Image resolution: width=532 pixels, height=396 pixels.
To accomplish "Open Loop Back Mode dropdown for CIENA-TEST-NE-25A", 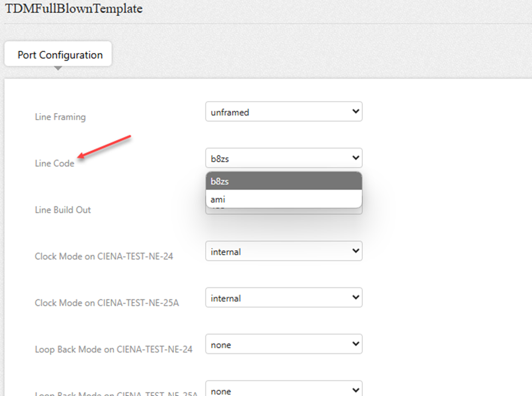I will [x=284, y=388].
